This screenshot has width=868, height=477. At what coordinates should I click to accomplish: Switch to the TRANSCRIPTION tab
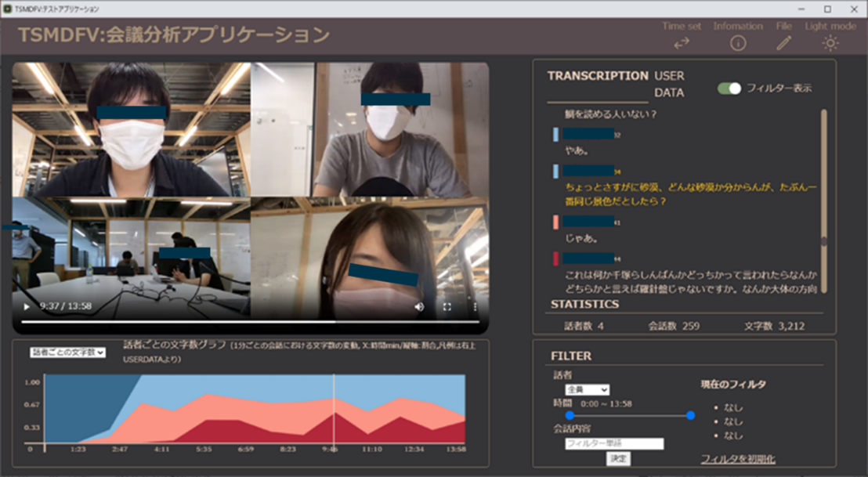click(597, 77)
